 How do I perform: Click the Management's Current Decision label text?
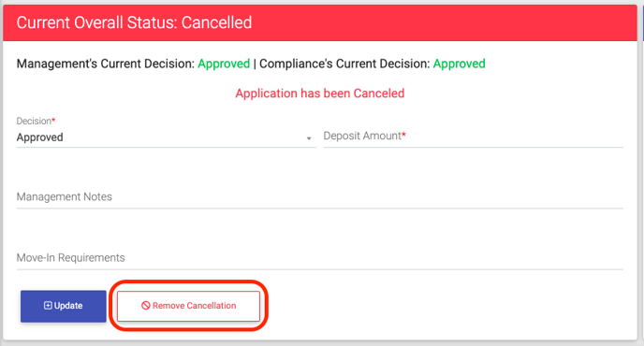106,64
